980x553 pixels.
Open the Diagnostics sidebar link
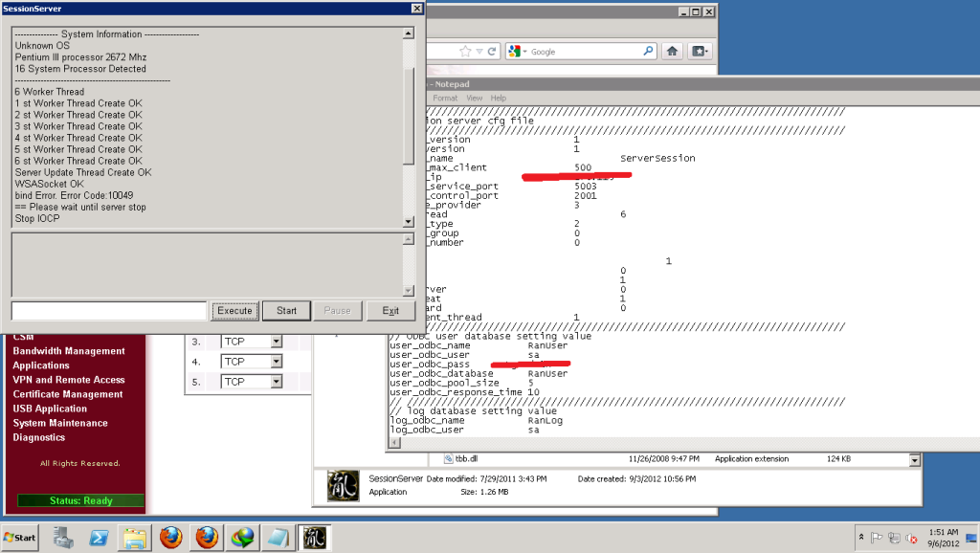pyautogui.click(x=38, y=437)
